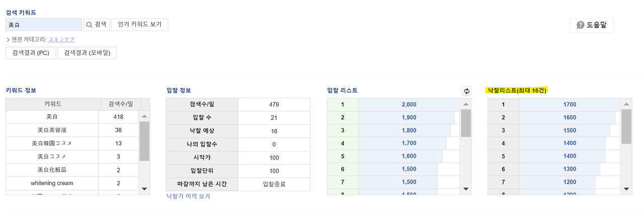Open 인기 키워드 보기 button
The width and height of the screenshot is (644, 213).
pyautogui.click(x=139, y=25)
